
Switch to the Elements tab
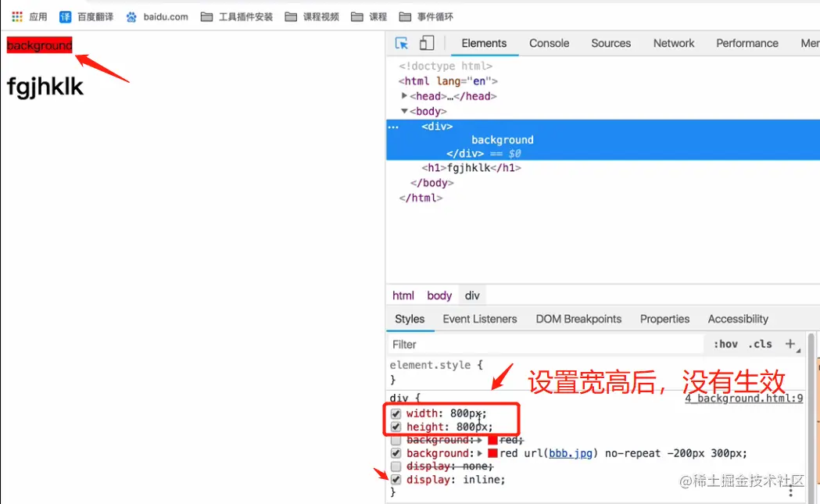click(484, 44)
